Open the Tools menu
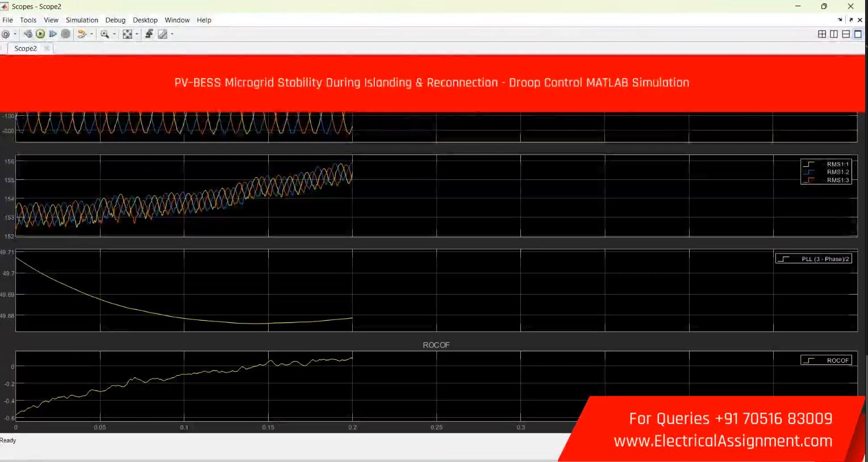868x462 pixels. tap(28, 20)
